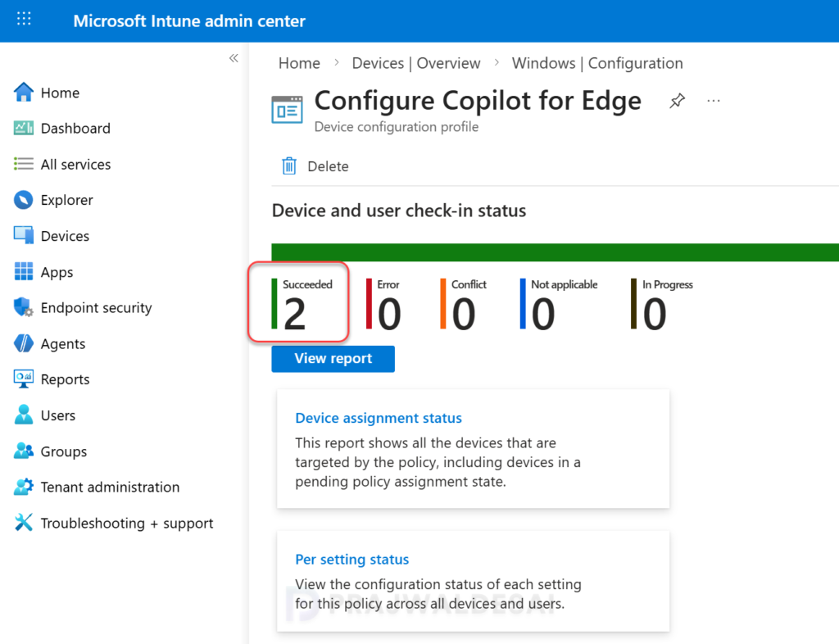
Task: Click the All services list icon
Action: 24,164
